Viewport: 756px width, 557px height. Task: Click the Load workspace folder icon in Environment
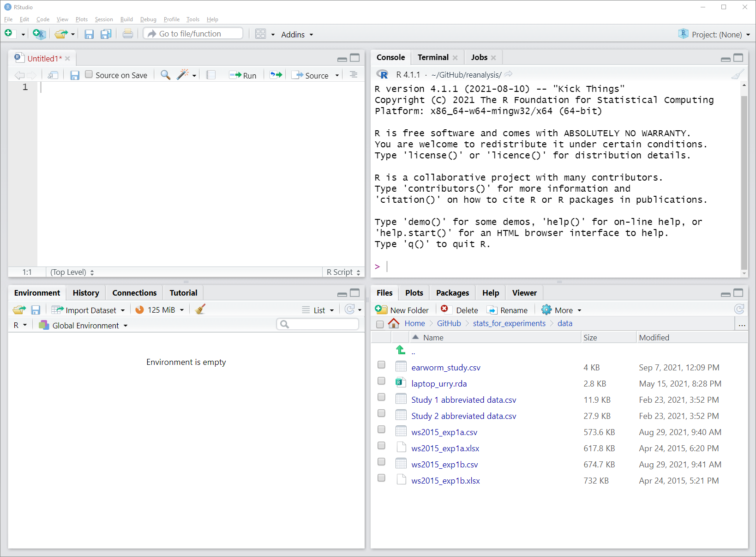(19, 310)
